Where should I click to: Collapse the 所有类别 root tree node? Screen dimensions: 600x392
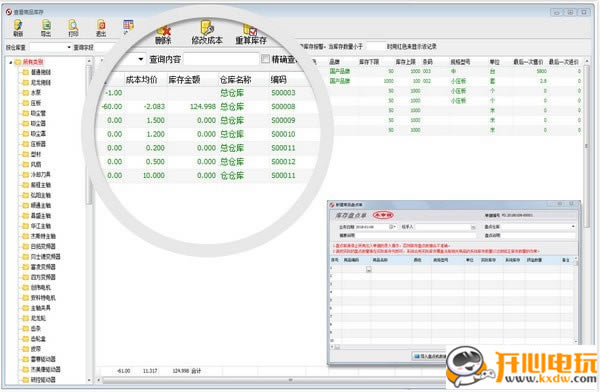11,62
